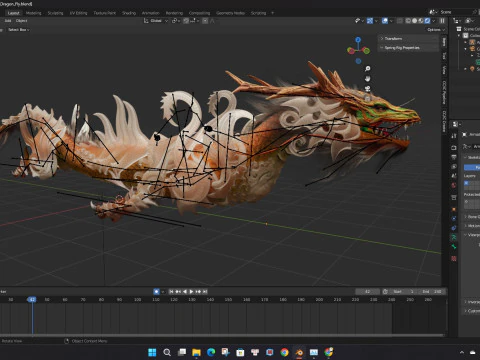
Task: Toggle X-ray mode
Action: point(400,21)
